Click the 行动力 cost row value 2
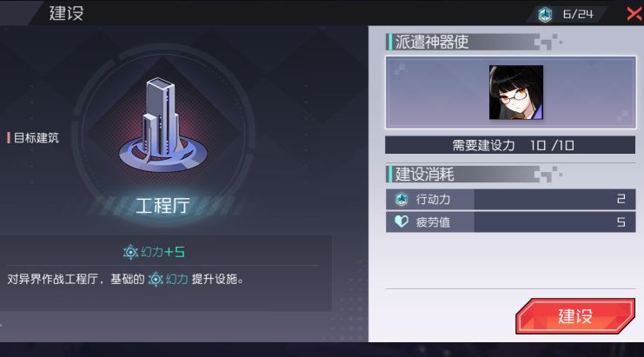 [621, 200]
